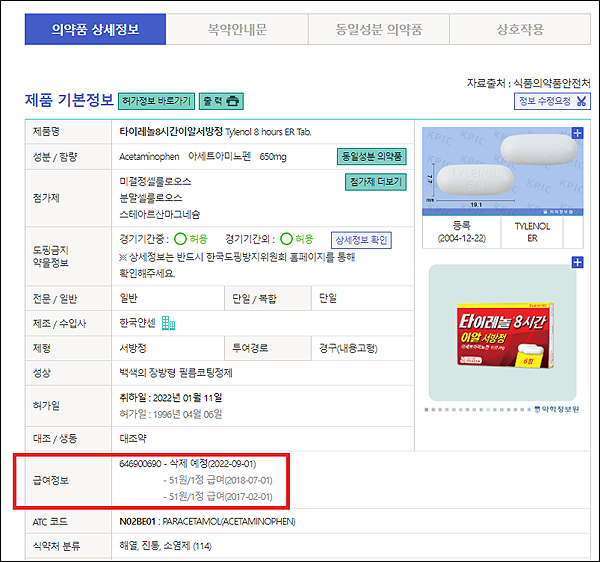Select the ingredient text Acetaminophen
This screenshot has height=562, width=600.
click(x=149, y=157)
